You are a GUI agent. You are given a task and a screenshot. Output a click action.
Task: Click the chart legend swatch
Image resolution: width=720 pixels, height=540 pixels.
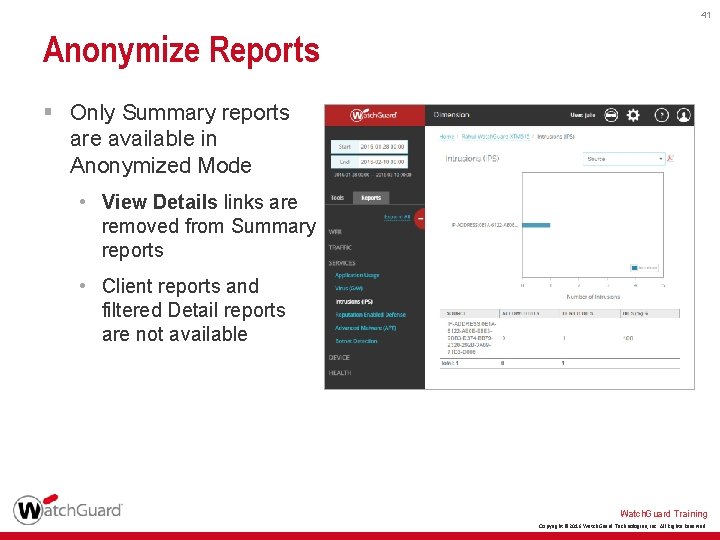pos(635,268)
